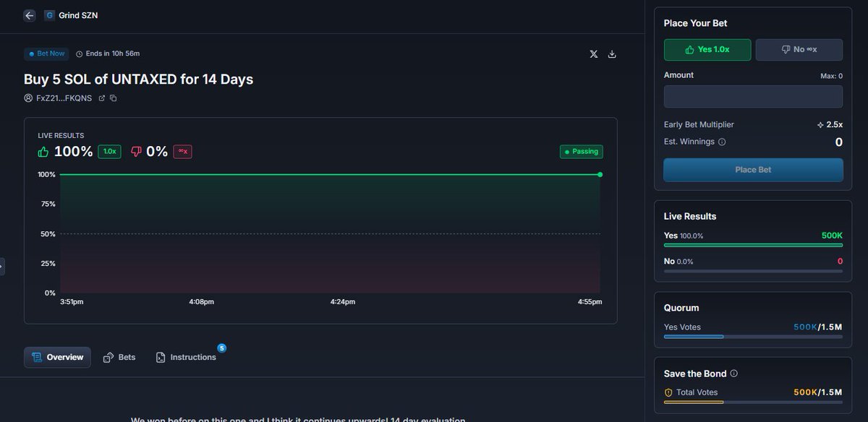This screenshot has width=868, height=422.
Task: Open the Grind SZN group link
Action: point(78,15)
